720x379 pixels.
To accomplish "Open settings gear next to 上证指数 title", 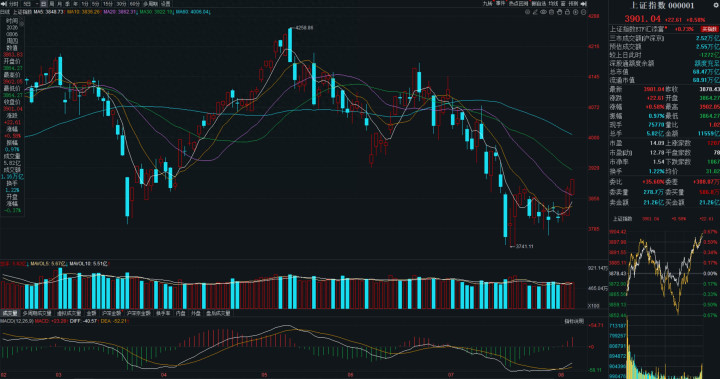I will (715, 5).
